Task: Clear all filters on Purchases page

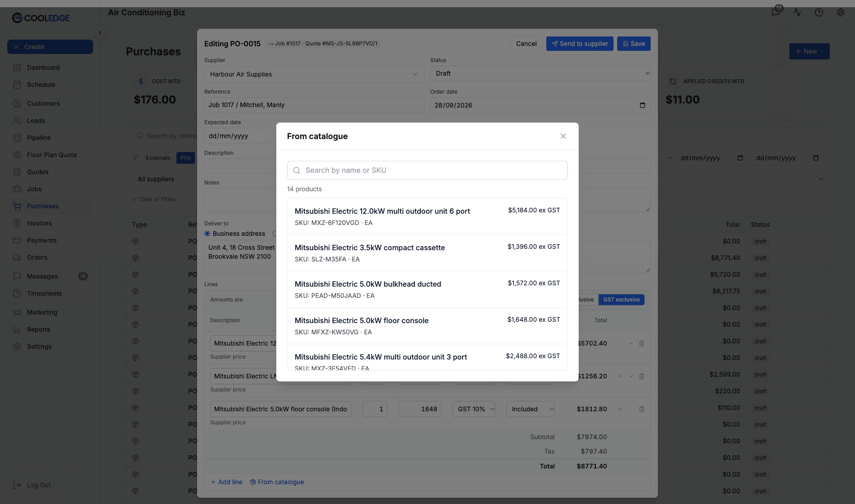Action: tap(154, 199)
